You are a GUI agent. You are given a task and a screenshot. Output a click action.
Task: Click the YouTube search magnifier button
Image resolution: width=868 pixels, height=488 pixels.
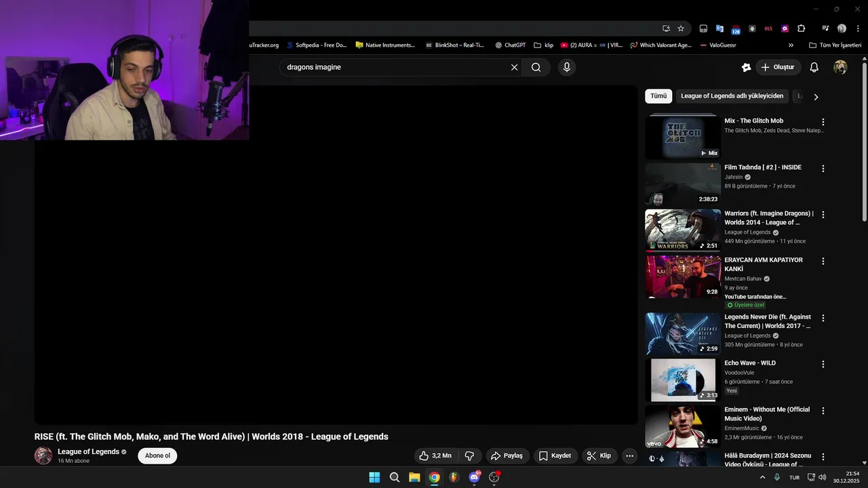[x=536, y=67]
